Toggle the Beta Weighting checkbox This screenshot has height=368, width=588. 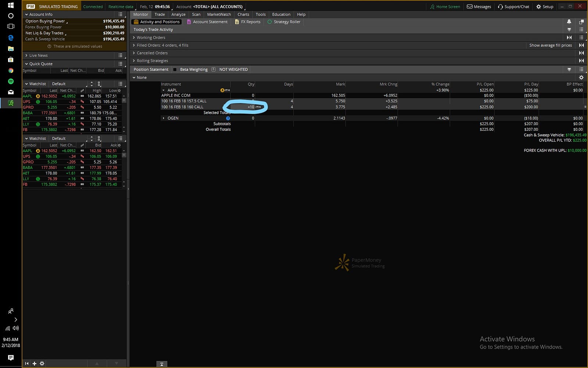[175, 70]
